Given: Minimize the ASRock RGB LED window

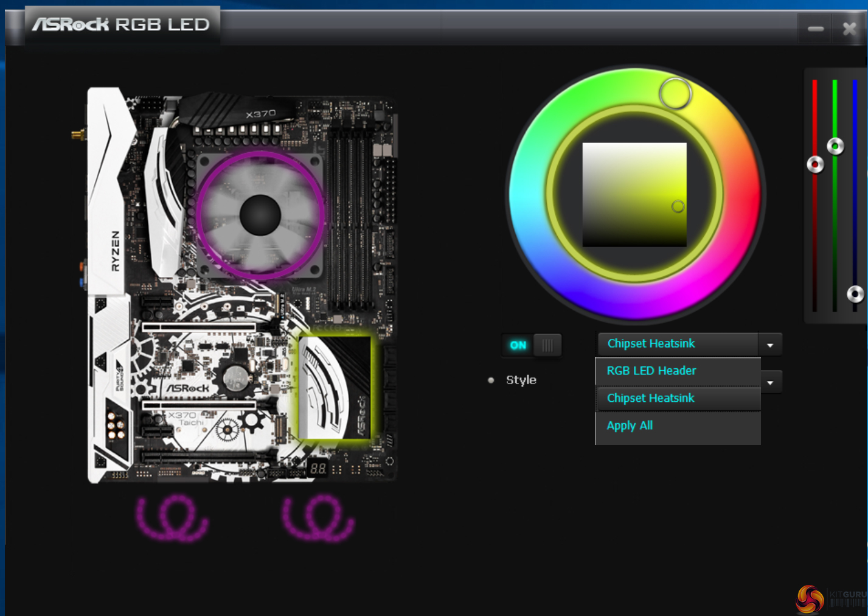Looking at the screenshot, I should pos(816,29).
